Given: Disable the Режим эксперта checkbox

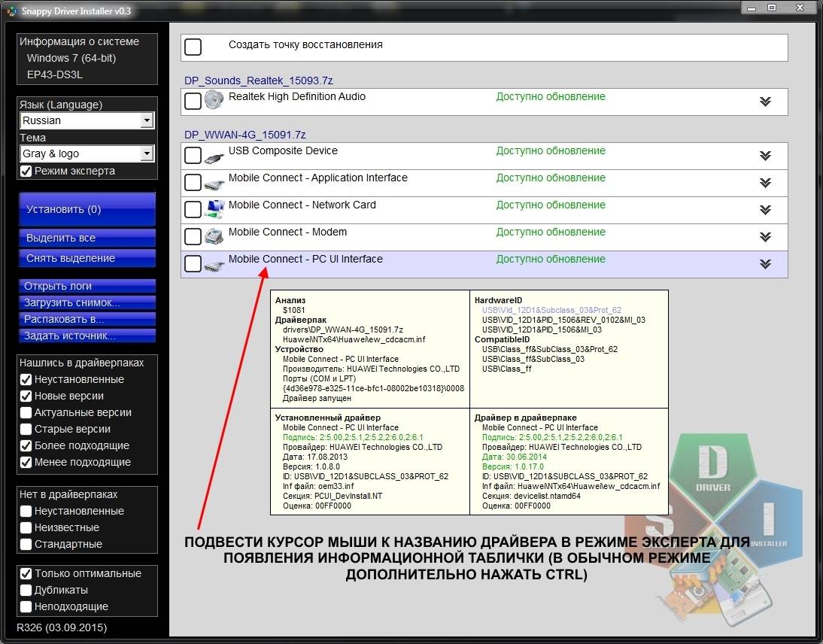Looking at the screenshot, I should click(x=26, y=171).
